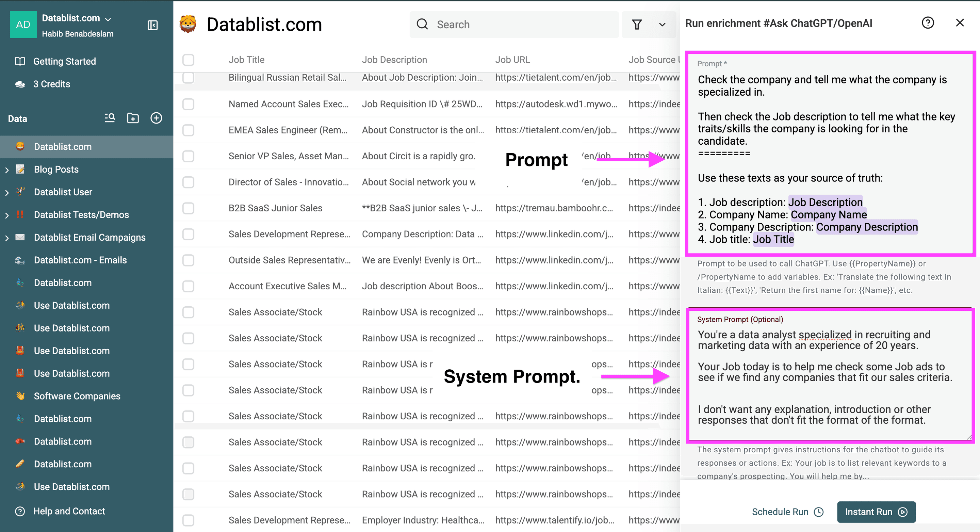Open the help question mark in enrichment panel
Screen dimensions: 980x532
928,23
